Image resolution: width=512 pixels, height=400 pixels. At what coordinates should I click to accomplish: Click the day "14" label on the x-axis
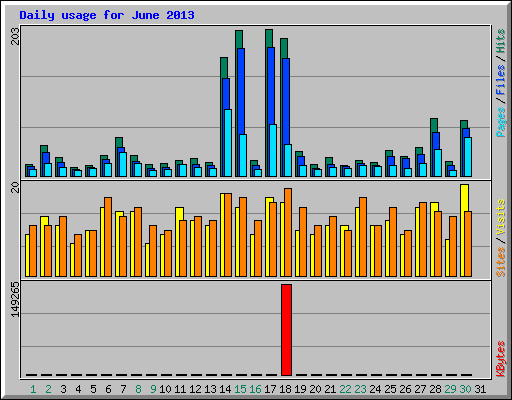(x=225, y=389)
